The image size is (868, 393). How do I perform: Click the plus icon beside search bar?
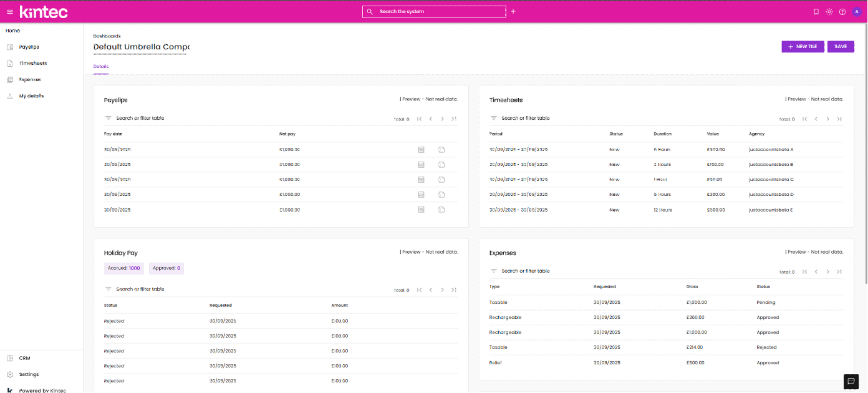513,12
